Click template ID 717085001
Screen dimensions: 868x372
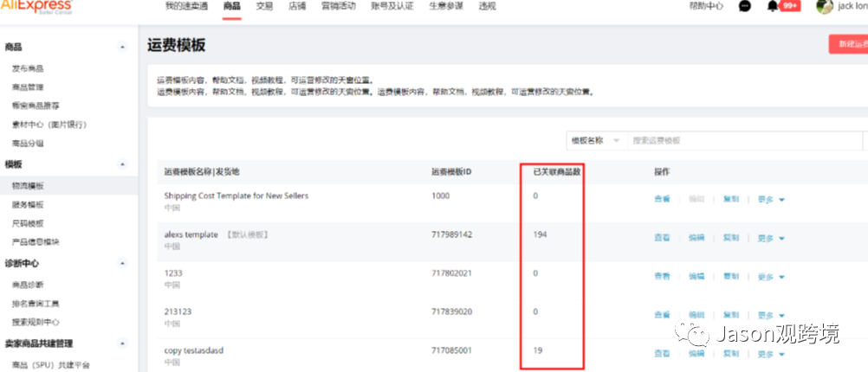pyautogui.click(x=451, y=350)
